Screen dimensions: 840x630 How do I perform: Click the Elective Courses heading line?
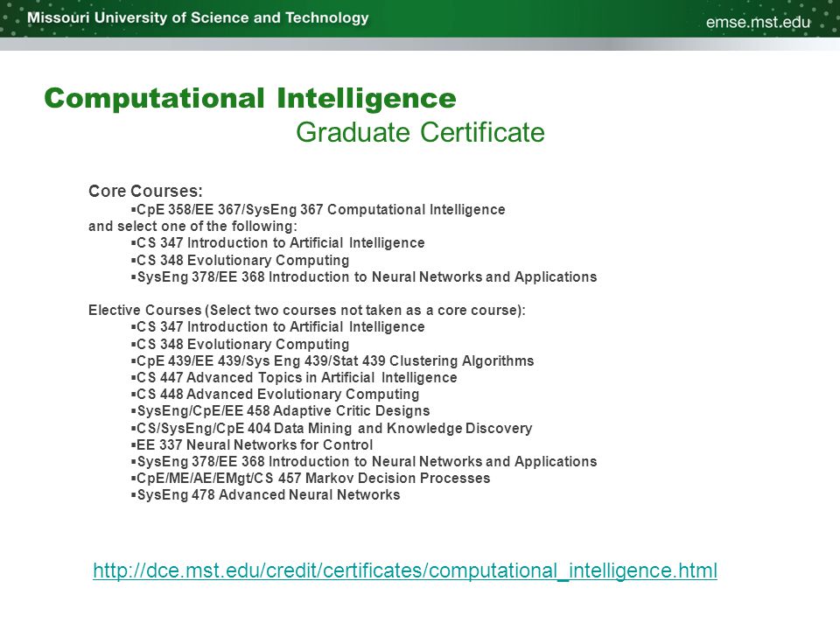pos(307,310)
